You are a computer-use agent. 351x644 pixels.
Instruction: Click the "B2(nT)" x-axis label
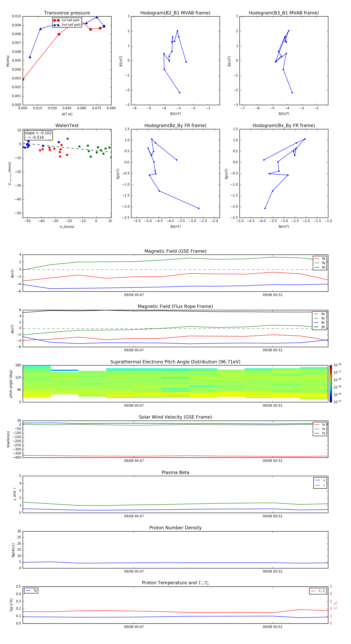tap(175, 114)
